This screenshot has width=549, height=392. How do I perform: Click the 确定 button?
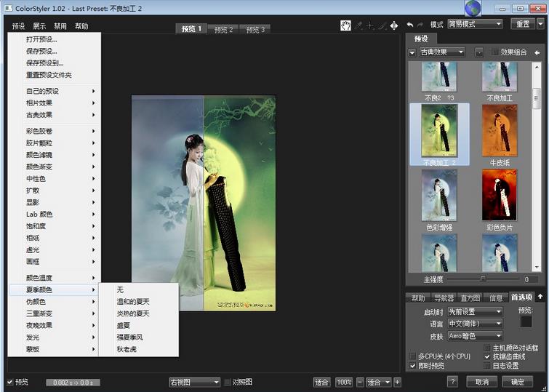[x=517, y=382]
